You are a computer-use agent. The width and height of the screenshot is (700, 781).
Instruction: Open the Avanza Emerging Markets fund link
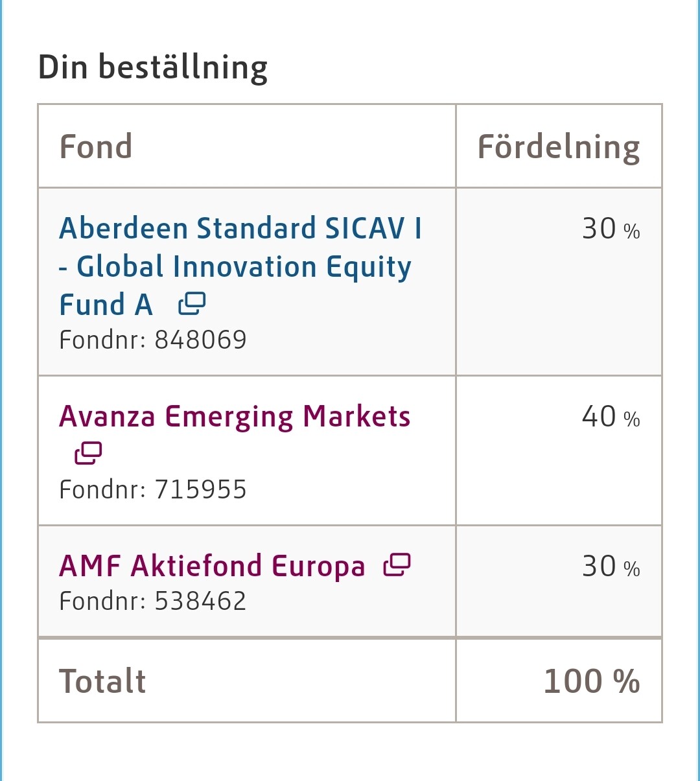coord(235,417)
